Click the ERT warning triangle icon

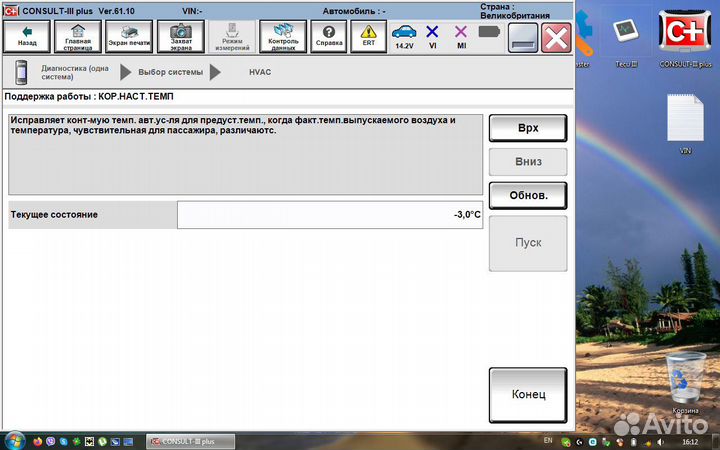pos(368,37)
